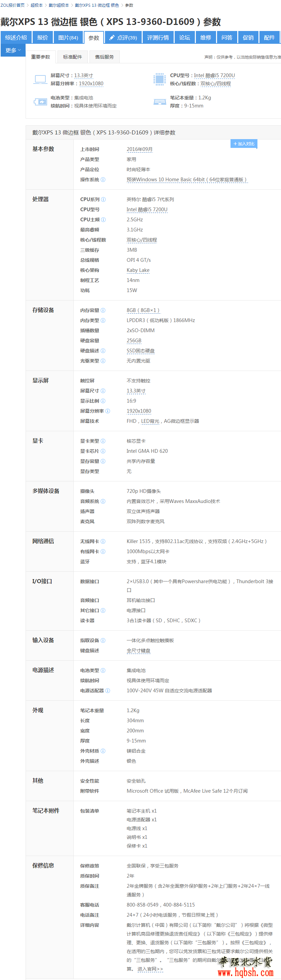Switch to the 促销 tab
The image size is (281, 980).
[248, 37]
